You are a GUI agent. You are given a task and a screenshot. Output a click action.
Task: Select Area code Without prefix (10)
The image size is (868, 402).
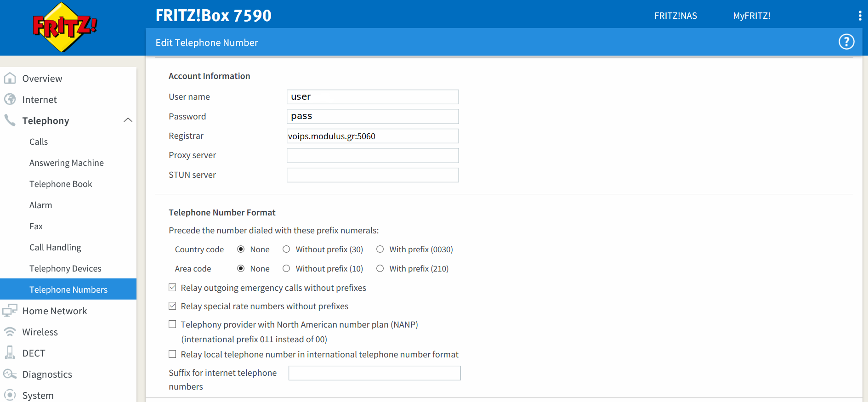286,268
